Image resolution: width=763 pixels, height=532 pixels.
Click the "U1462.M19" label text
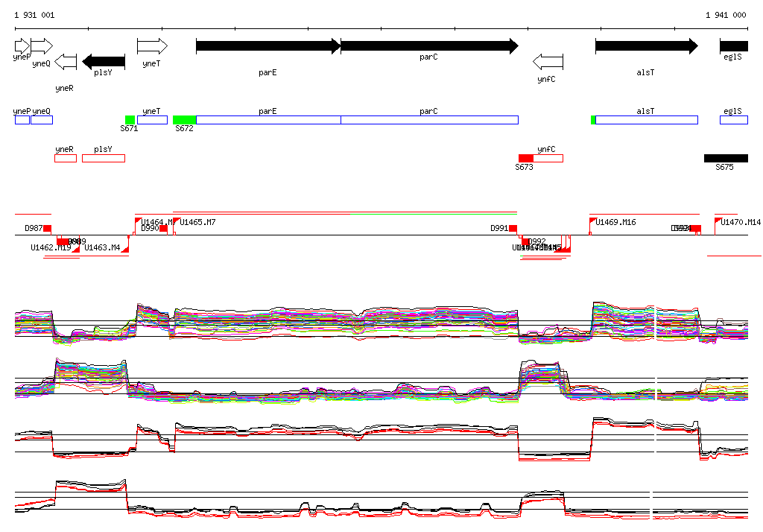pos(51,248)
